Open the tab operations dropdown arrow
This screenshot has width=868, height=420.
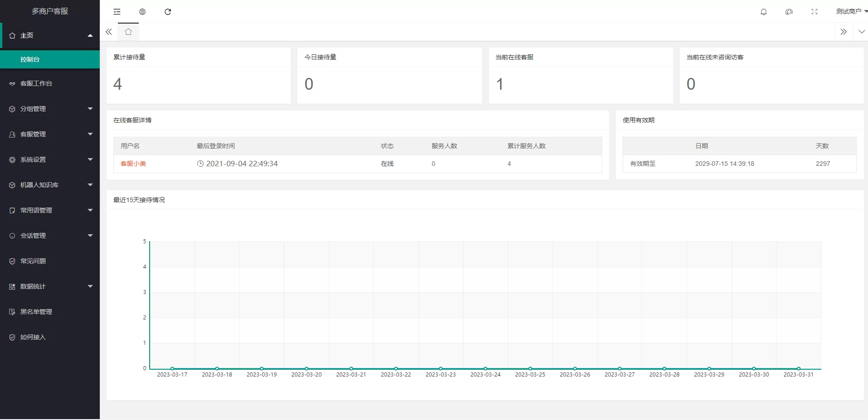[x=862, y=32]
